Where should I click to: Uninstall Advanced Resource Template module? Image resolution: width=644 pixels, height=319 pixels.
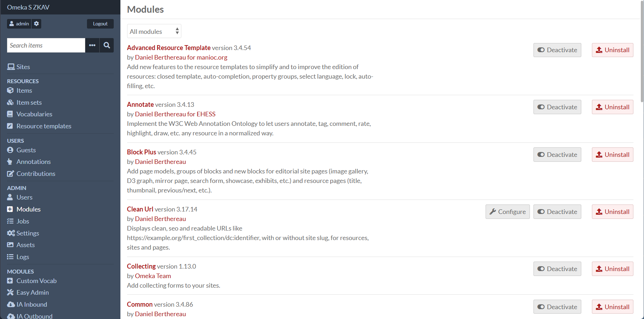point(612,50)
